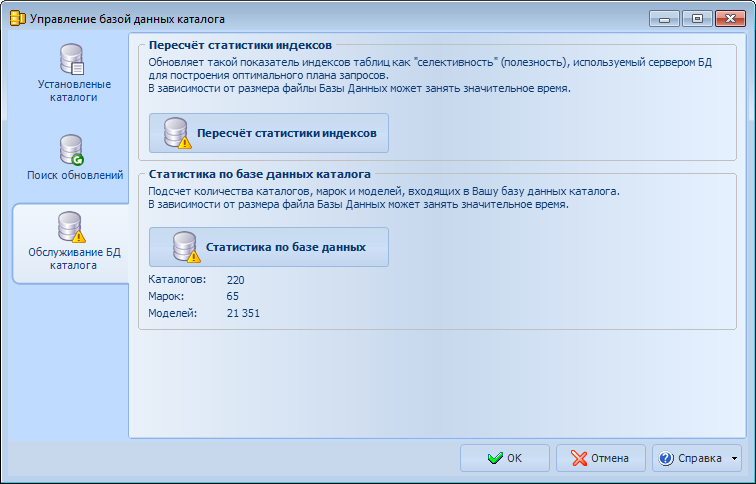Viewport: 756px width, 484px height.
Task: Click the warning database icon for Обслуживание БД
Action: tap(71, 227)
